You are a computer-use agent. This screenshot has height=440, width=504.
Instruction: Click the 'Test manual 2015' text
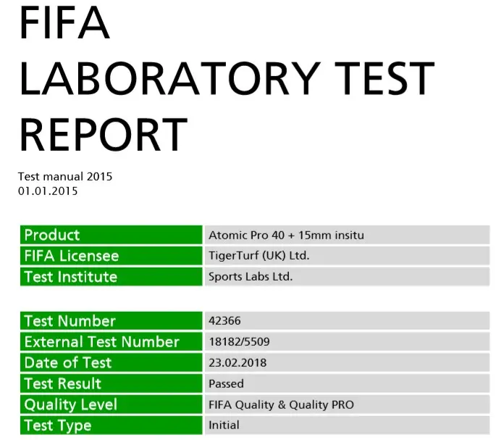(x=65, y=176)
